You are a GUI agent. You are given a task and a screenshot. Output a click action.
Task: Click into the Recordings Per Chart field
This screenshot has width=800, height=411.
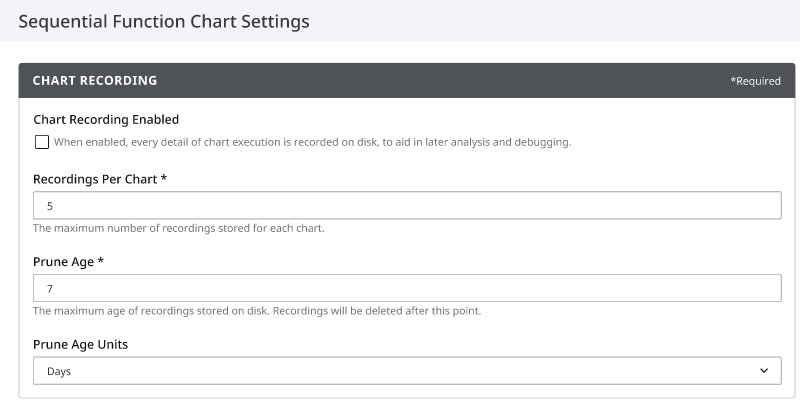407,206
